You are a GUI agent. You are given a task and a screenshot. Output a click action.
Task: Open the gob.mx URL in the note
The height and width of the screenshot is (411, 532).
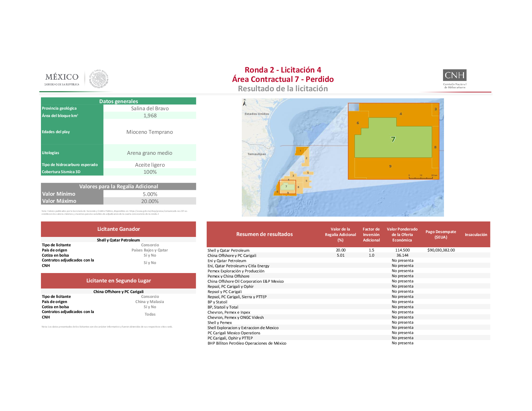point(114,212)
